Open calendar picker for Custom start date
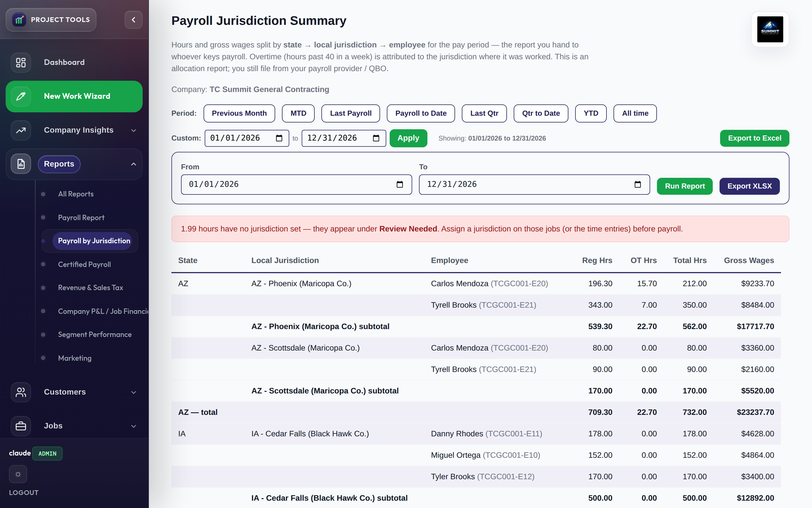This screenshot has height=508, width=812. 279,138
